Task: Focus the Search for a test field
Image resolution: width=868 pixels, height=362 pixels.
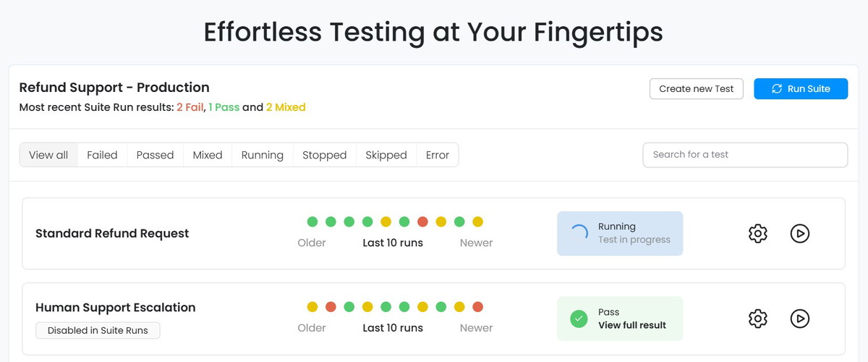Action: pyautogui.click(x=745, y=154)
